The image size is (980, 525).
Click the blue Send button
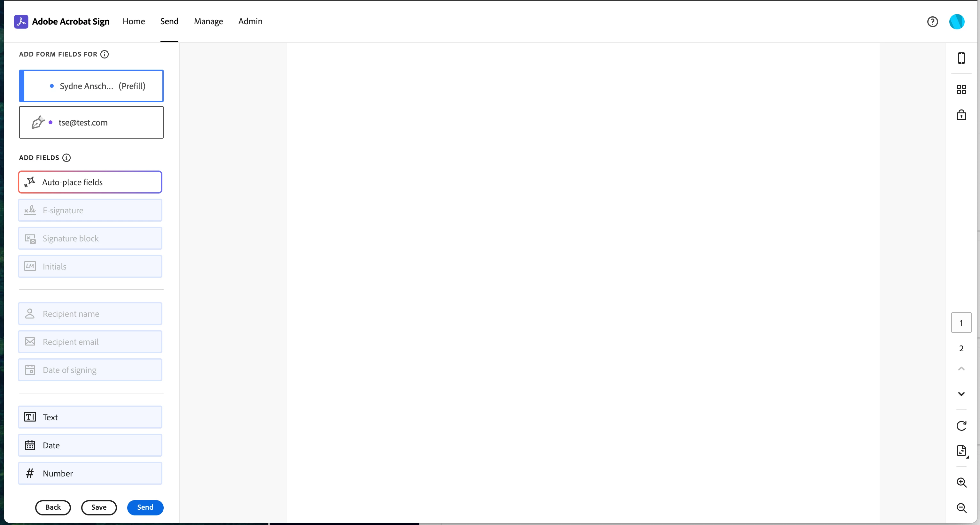tap(145, 507)
